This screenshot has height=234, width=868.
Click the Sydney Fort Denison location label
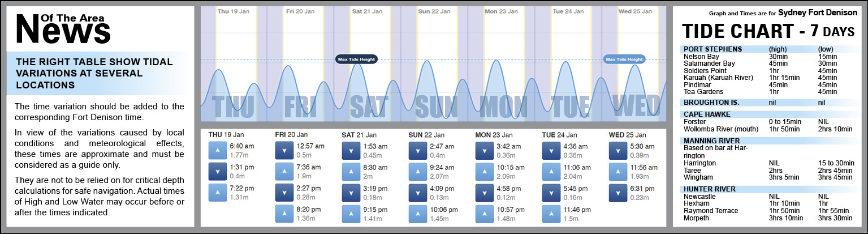[826, 12]
